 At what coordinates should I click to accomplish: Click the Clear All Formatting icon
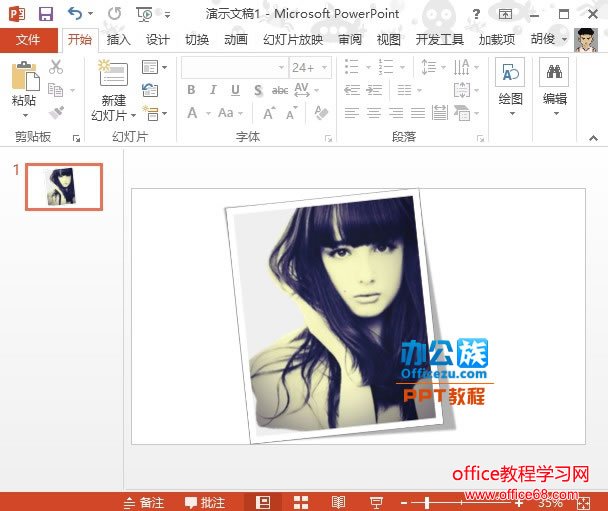point(321,113)
